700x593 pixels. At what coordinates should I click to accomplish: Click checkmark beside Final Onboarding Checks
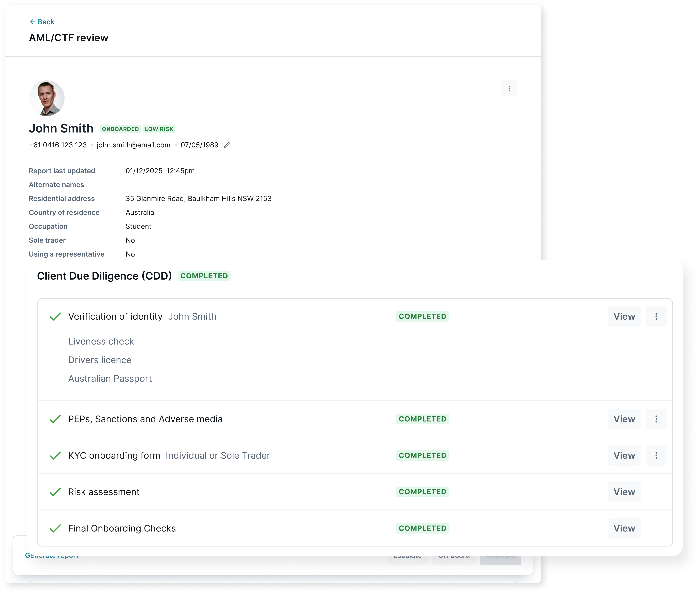(x=55, y=528)
